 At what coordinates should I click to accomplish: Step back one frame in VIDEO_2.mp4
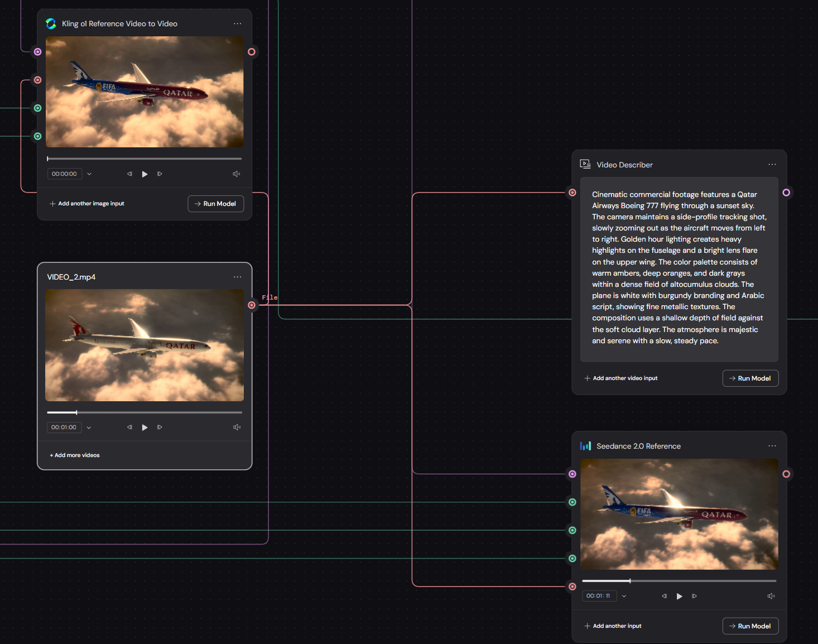[129, 427]
